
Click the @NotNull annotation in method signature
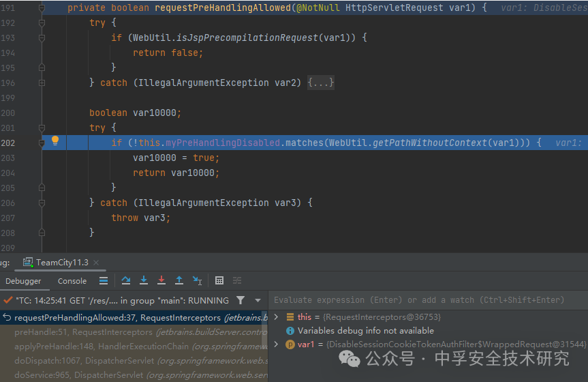318,8
